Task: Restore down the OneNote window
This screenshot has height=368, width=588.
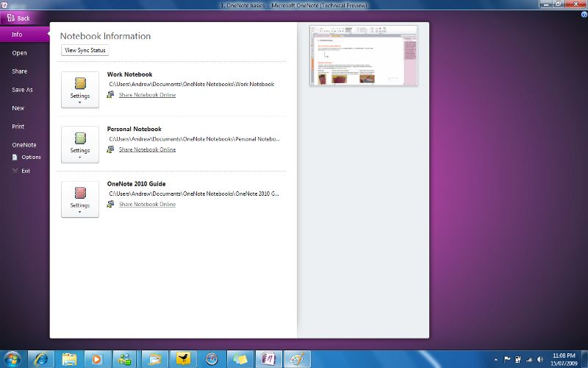Action: pyautogui.click(x=558, y=4)
